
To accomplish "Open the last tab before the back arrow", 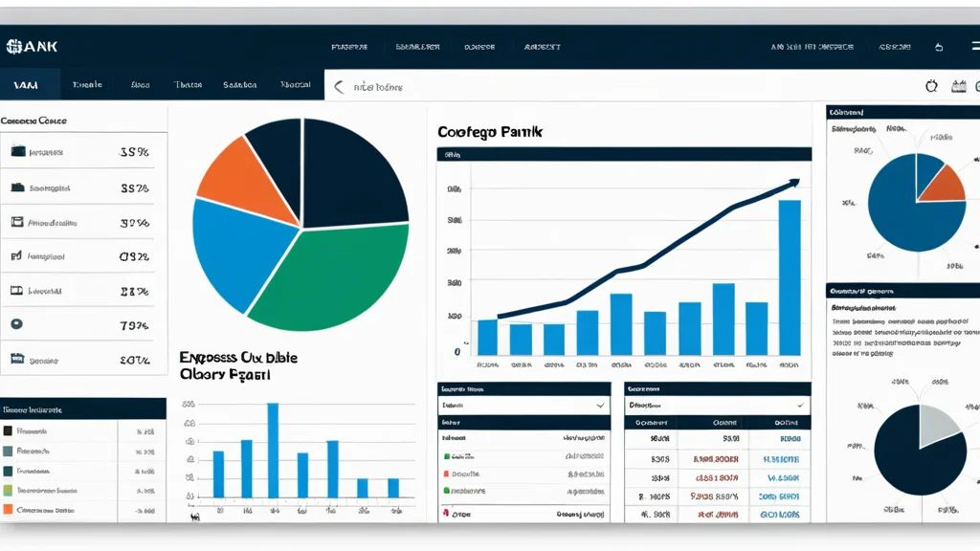I will (295, 84).
